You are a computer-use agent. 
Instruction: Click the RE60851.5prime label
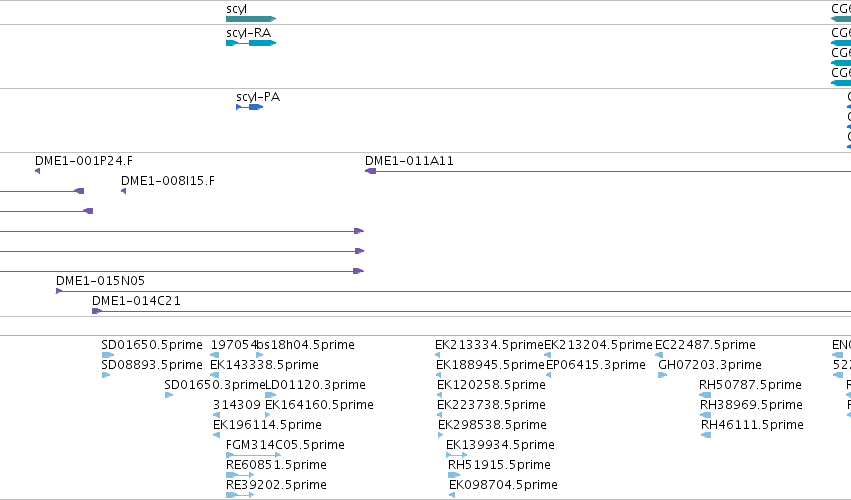coord(276,465)
